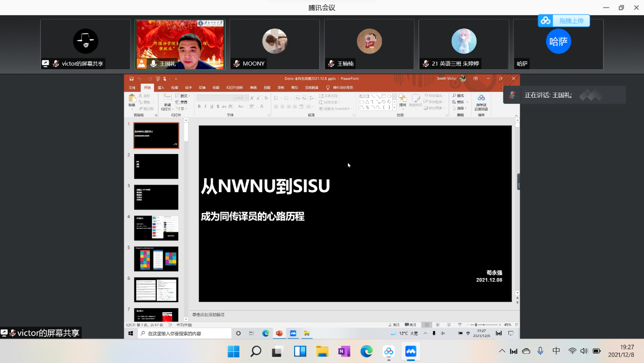Open OneNote from the taskbar
Image resolution: width=644 pixels, height=363 pixels.
click(x=344, y=351)
